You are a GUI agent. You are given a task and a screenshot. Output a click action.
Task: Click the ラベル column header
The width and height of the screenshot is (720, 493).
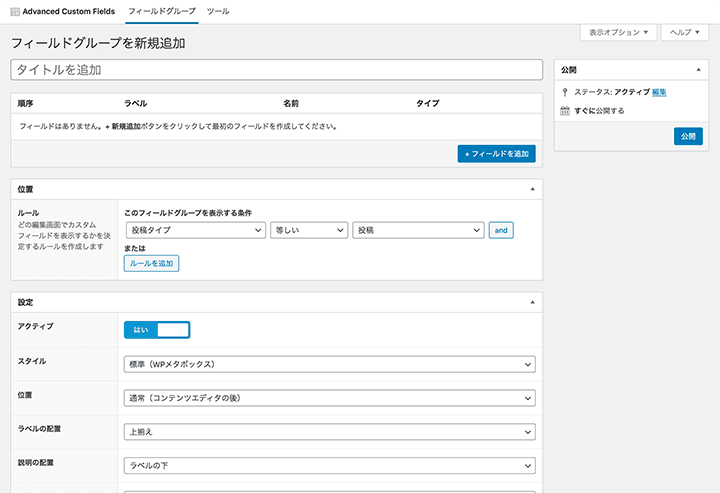(135, 103)
